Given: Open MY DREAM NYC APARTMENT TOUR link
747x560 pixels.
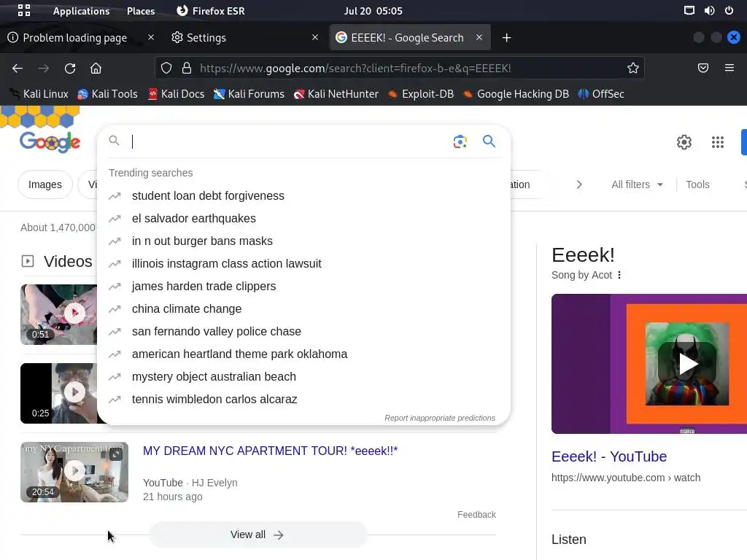Looking at the screenshot, I should pos(270,451).
